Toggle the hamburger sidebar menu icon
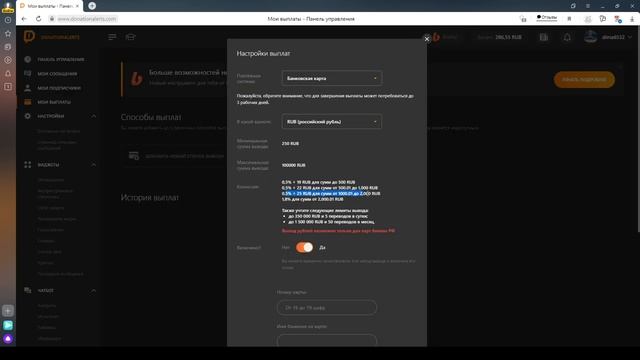This screenshot has width=640, height=360. point(112,37)
